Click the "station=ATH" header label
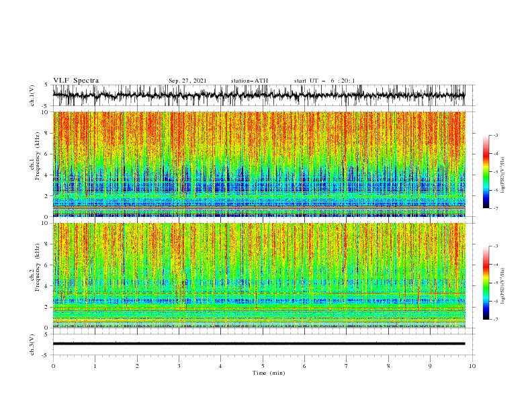 pyautogui.click(x=249, y=81)
